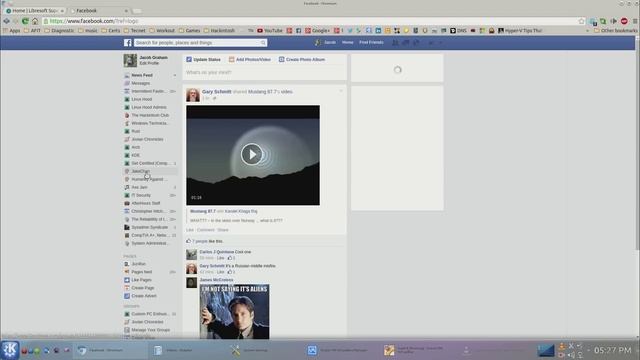The image size is (640, 360).
Task: Open the Google+ bookmark
Action: pos(318,31)
